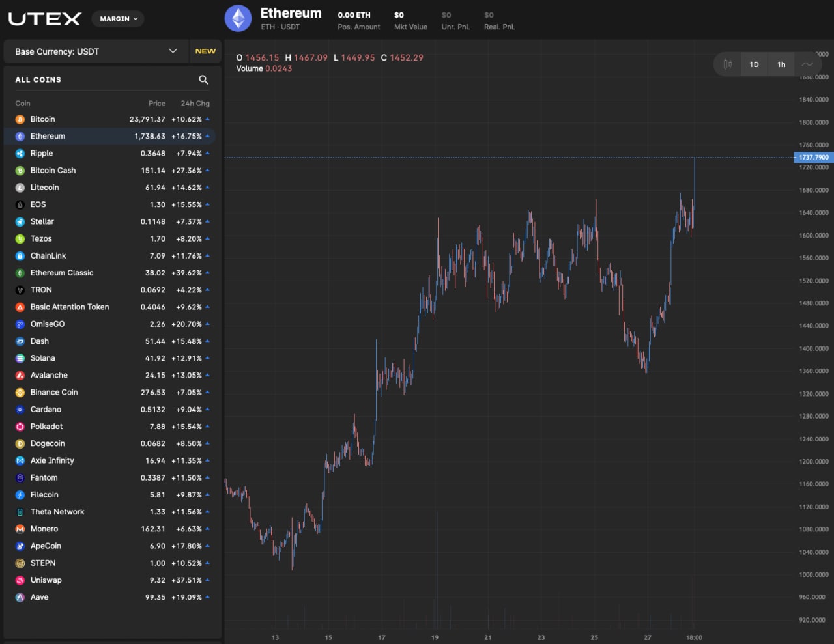Click the Basic Attention Token icon
834x644 pixels.
point(20,307)
